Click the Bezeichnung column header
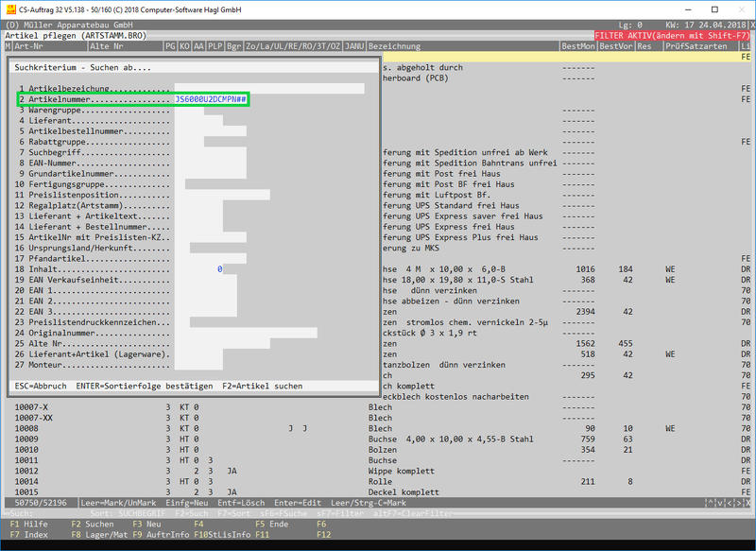Image resolution: width=756 pixels, height=551 pixels. 395,45
